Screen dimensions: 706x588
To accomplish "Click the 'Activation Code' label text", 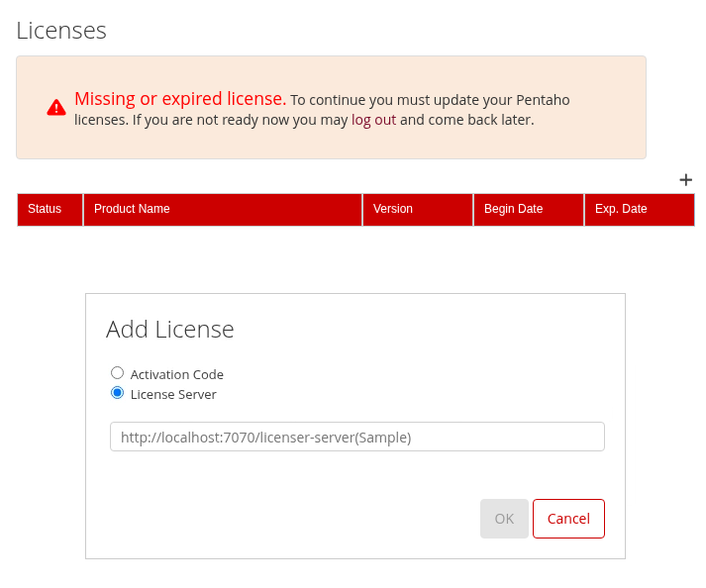I will coord(177,374).
